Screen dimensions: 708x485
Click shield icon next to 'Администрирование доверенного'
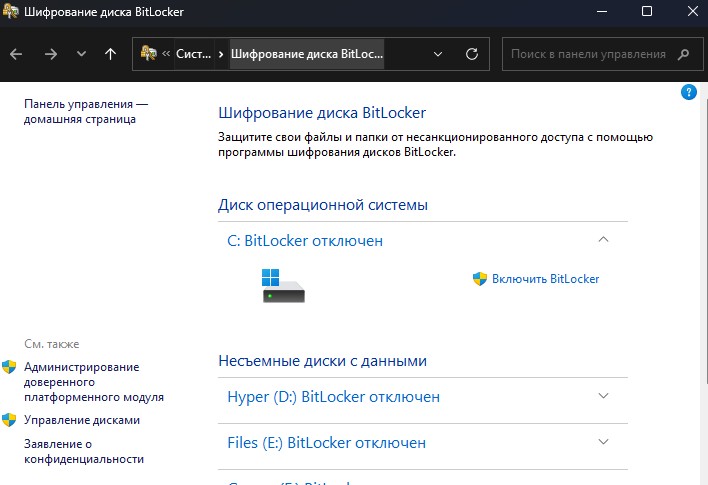pos(9,367)
